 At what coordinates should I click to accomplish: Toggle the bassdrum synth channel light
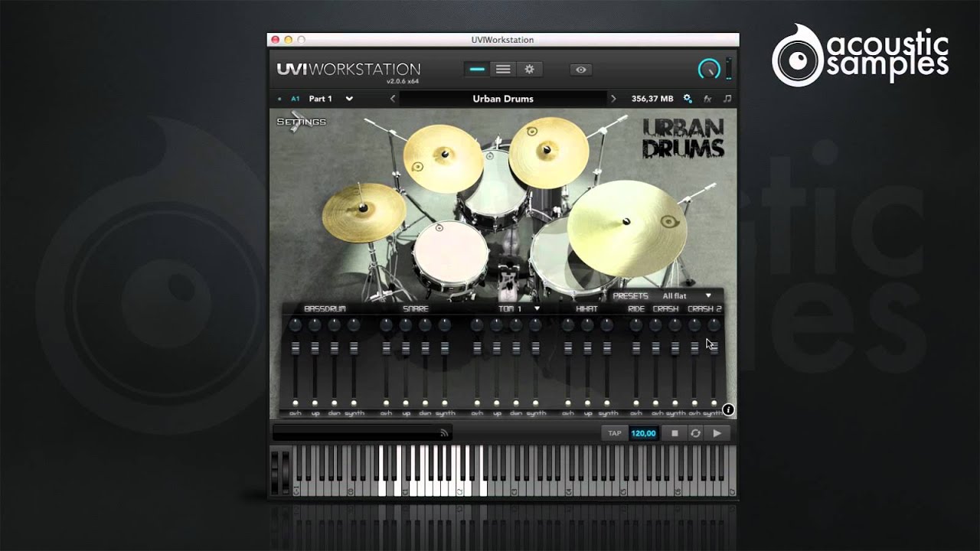click(354, 403)
